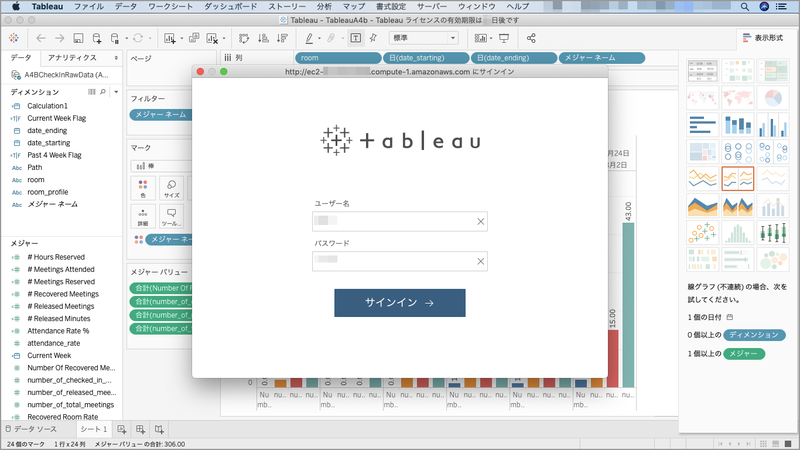
Task: Open the Dimensions pane dropdown arrow
Action: 116,92
